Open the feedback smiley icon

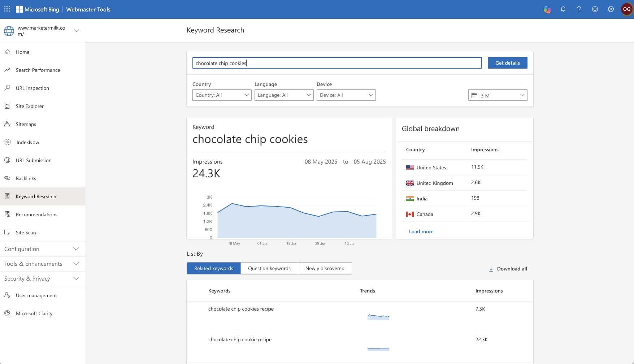[x=595, y=9]
